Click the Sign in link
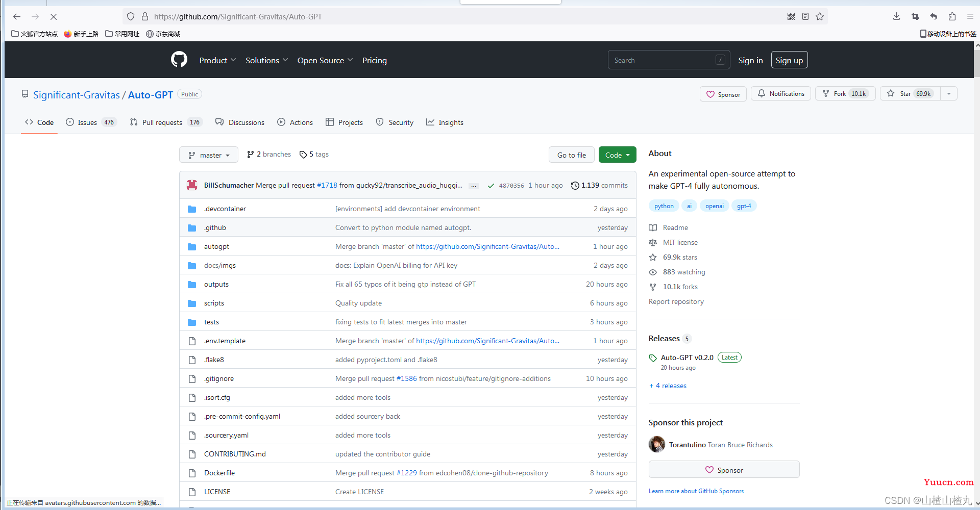 (750, 60)
